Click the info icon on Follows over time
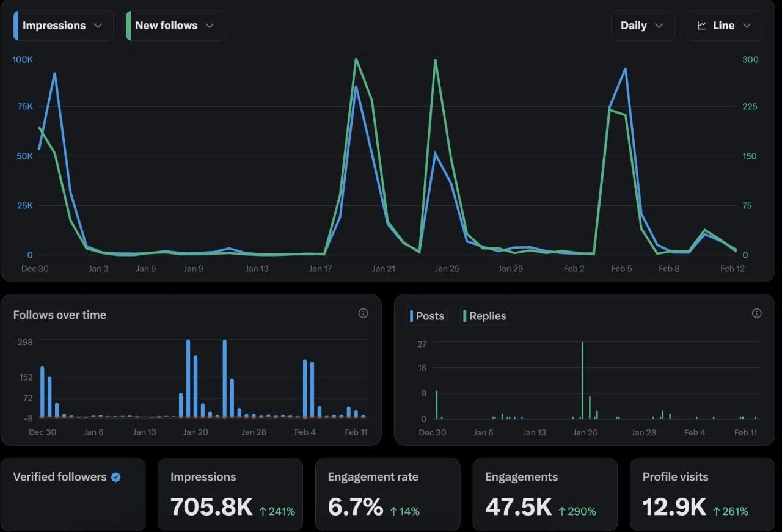The image size is (782, 532). pyautogui.click(x=363, y=313)
